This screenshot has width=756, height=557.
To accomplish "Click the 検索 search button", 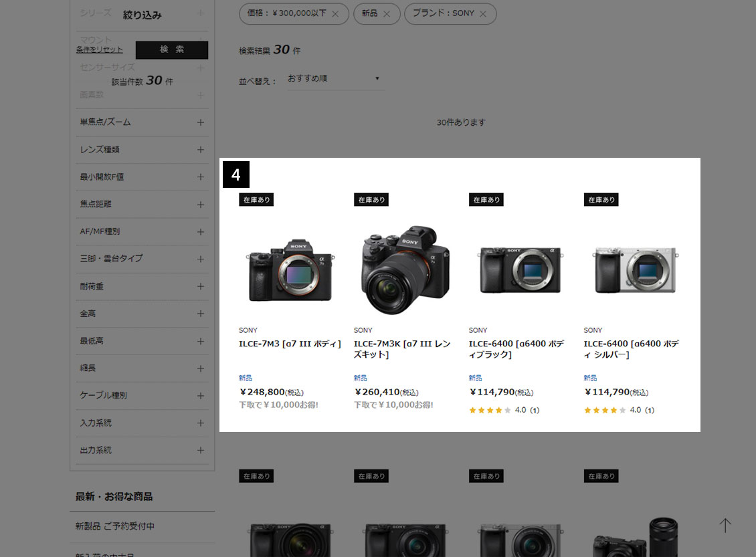I will click(172, 49).
